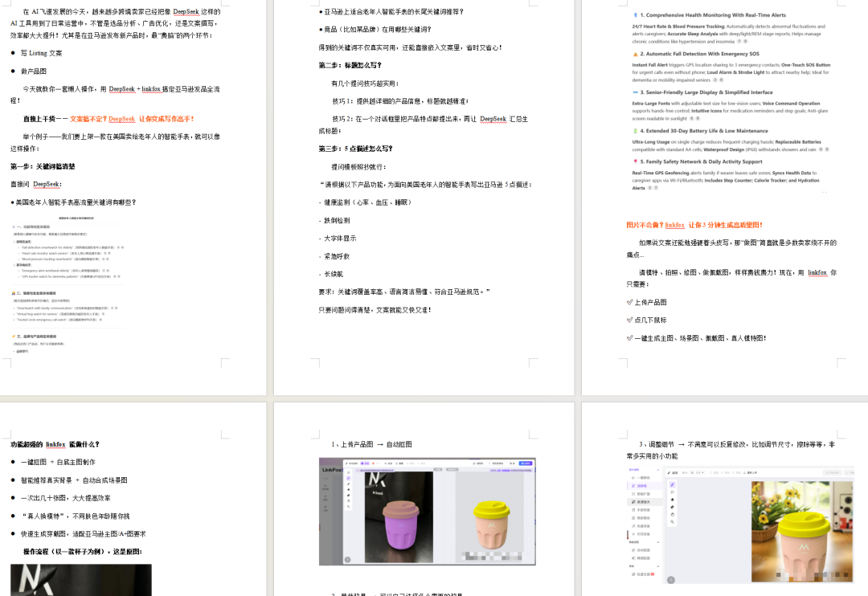Click the bullet '一键抠图 + 白底主图制作'
The width and height of the screenshot is (868, 596).
pos(58,462)
